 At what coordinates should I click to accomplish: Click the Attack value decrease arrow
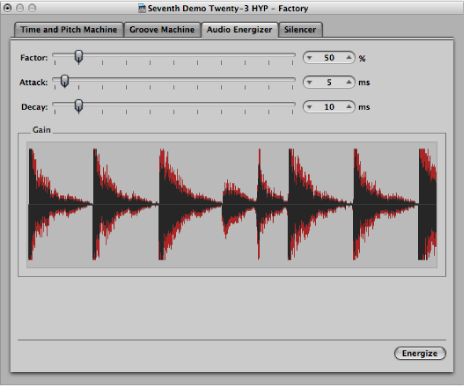309,82
